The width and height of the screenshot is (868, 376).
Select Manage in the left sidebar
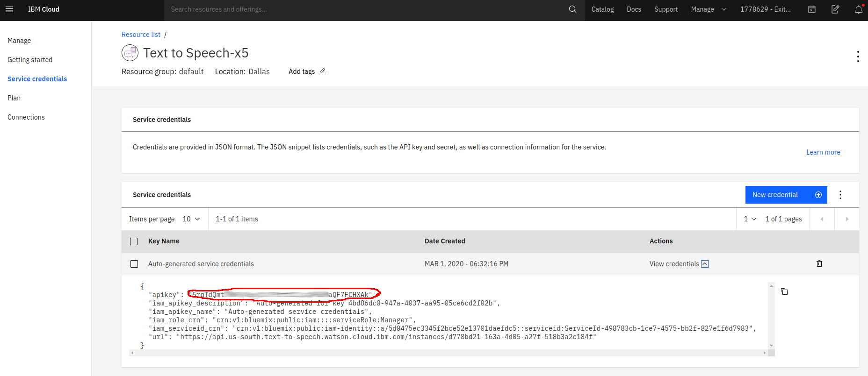tap(19, 41)
